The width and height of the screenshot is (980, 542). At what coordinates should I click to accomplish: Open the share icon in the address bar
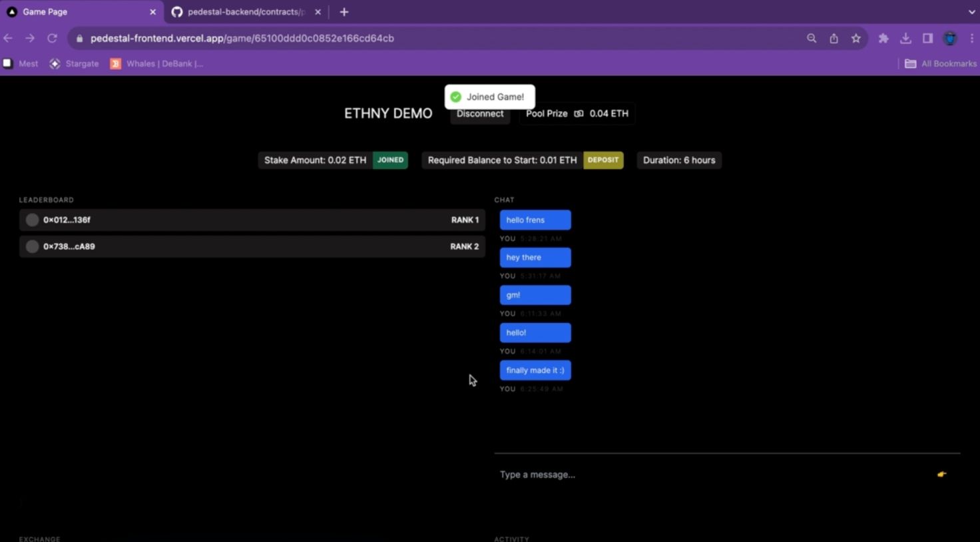(x=834, y=39)
